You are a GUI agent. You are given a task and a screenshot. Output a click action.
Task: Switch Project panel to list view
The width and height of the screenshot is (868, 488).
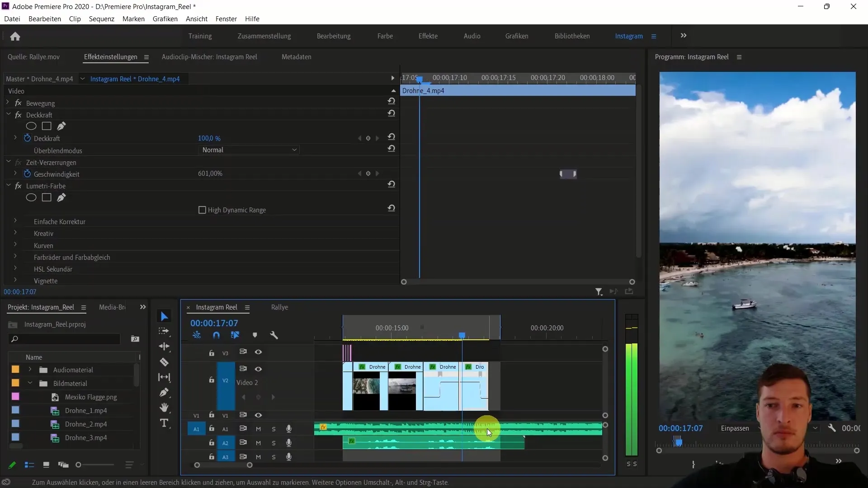tap(29, 465)
